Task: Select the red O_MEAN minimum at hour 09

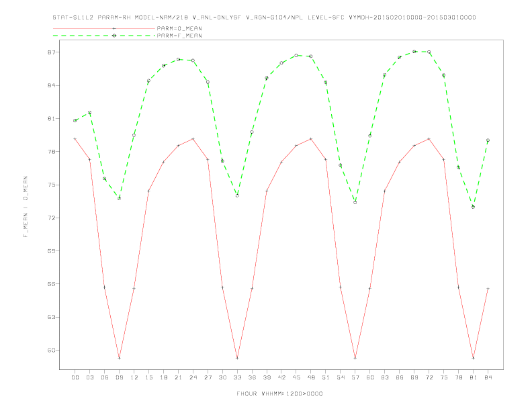Action: pyautogui.click(x=119, y=358)
